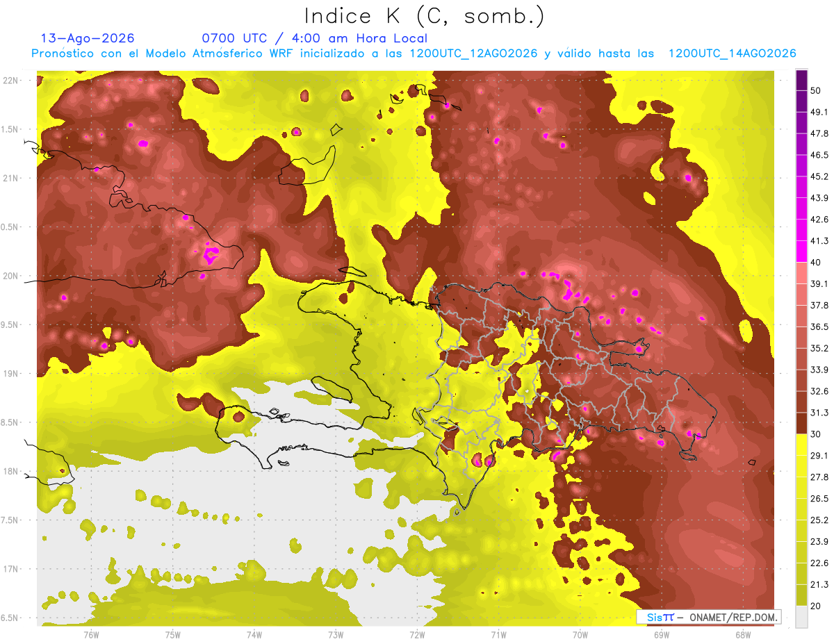Click the "70W" longitude axis label

(580, 635)
